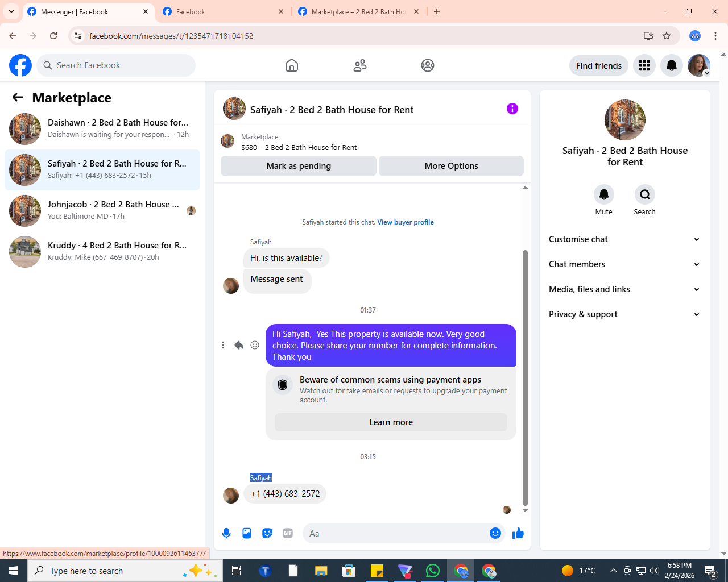Switch to the Marketplace 2 Bed tab
Image resolution: width=728 pixels, height=582 pixels.
click(x=358, y=11)
